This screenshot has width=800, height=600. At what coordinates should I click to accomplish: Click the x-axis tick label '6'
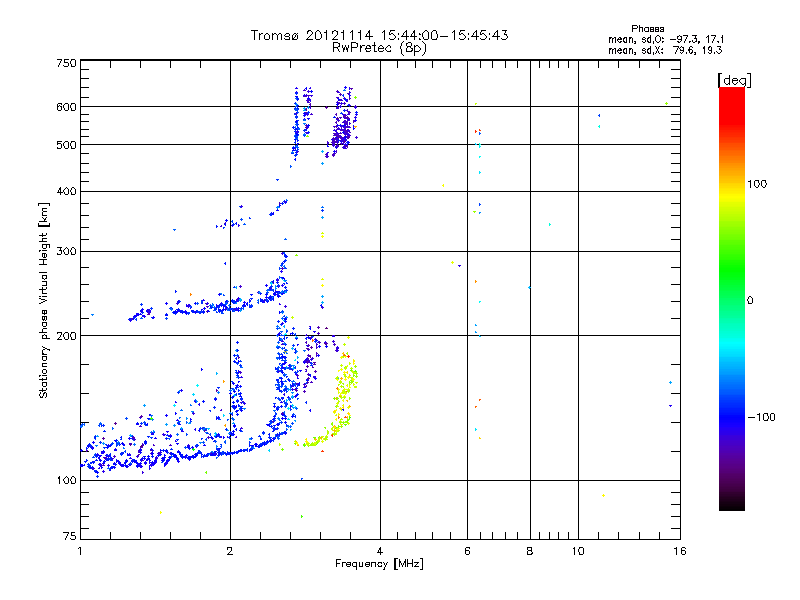467,551
